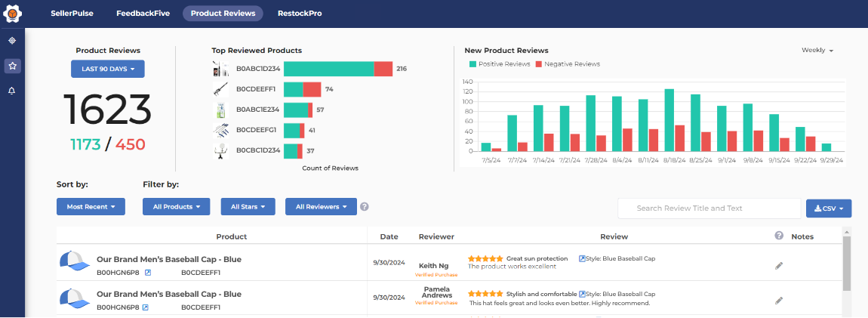
Task: Click the help icon beside All Reviewers
Action: 365,206
